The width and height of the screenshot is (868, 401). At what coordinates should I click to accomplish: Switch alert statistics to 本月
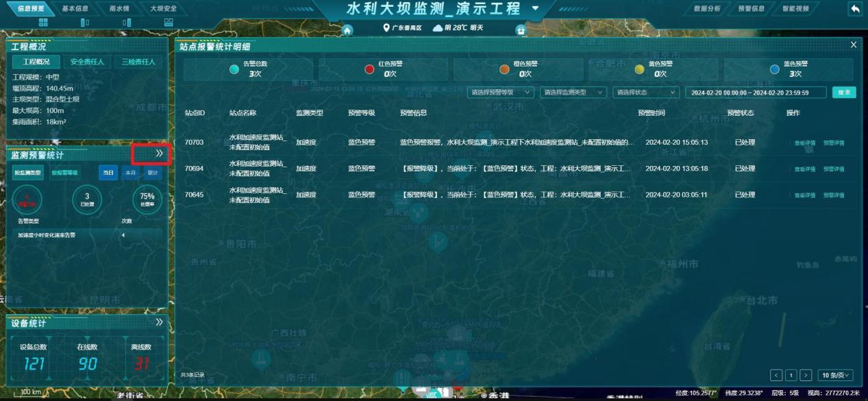pyautogui.click(x=130, y=173)
